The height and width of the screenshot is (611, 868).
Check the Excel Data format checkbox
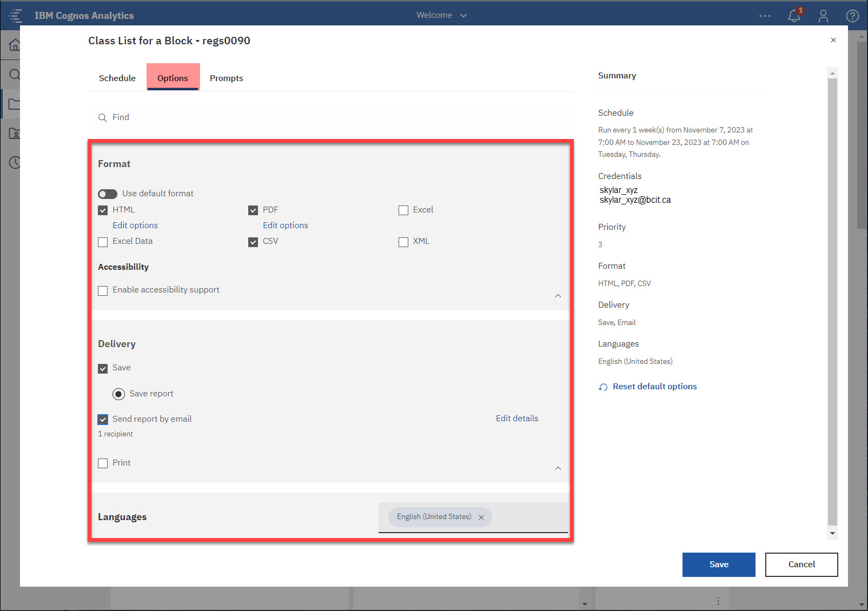103,242
